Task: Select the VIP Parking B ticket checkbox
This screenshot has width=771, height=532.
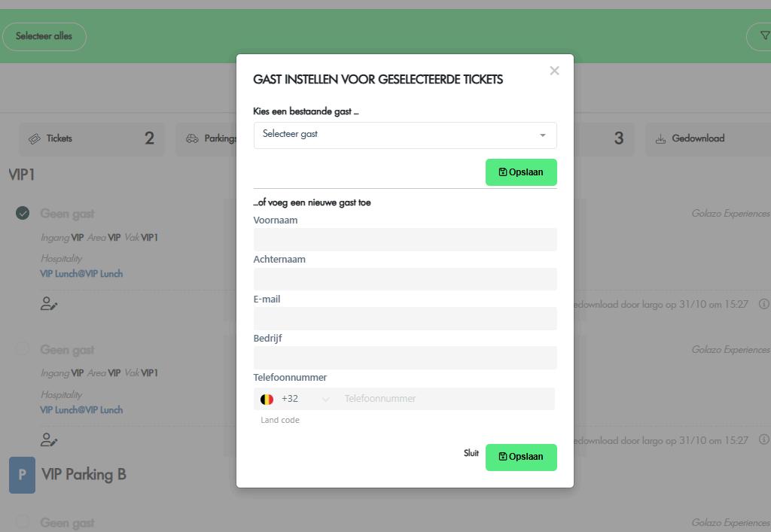Action: click(x=23, y=521)
